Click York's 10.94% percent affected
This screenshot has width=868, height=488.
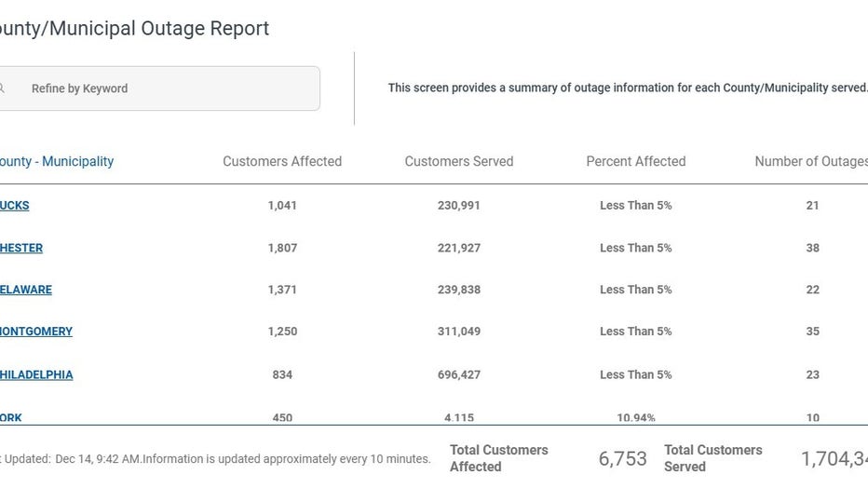coord(636,417)
